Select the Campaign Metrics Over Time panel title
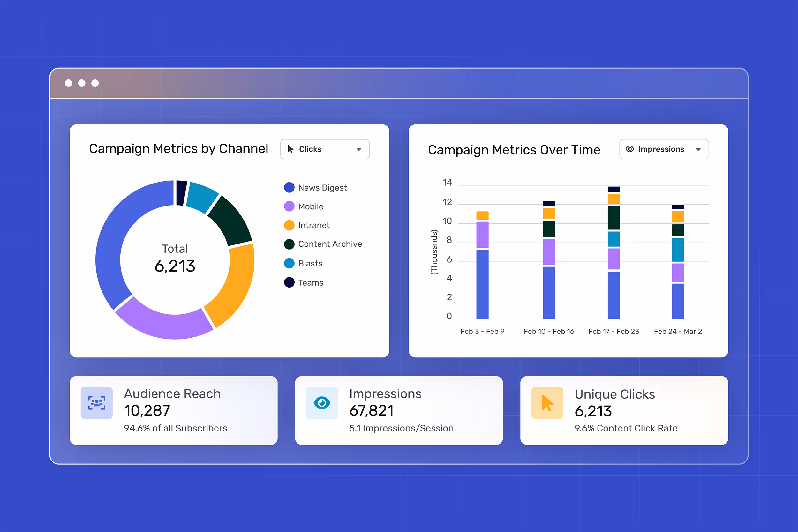This screenshot has width=798, height=532. tap(514, 150)
